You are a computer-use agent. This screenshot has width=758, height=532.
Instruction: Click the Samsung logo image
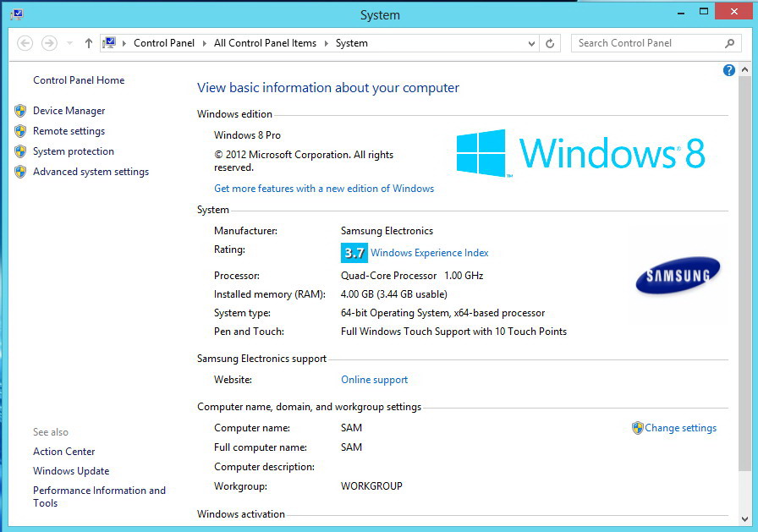click(x=678, y=276)
